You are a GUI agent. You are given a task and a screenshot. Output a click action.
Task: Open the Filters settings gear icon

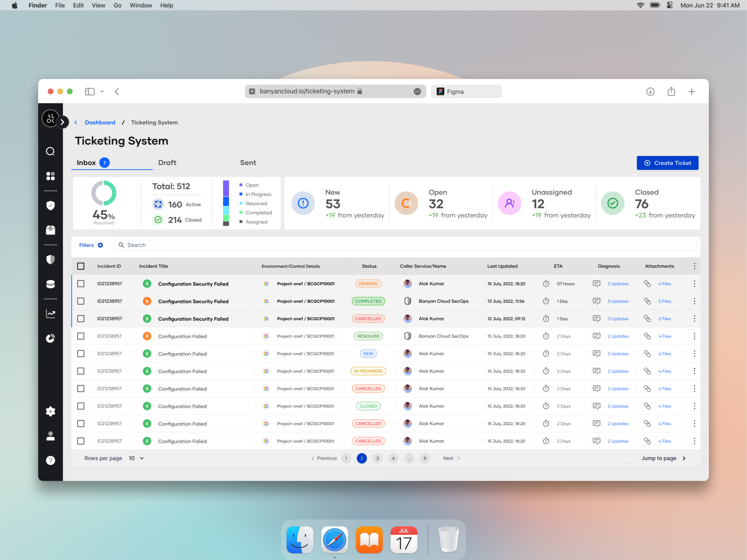(x=101, y=245)
